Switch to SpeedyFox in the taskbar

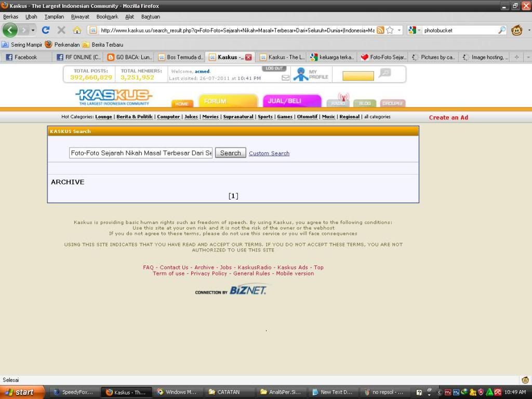pos(74,392)
